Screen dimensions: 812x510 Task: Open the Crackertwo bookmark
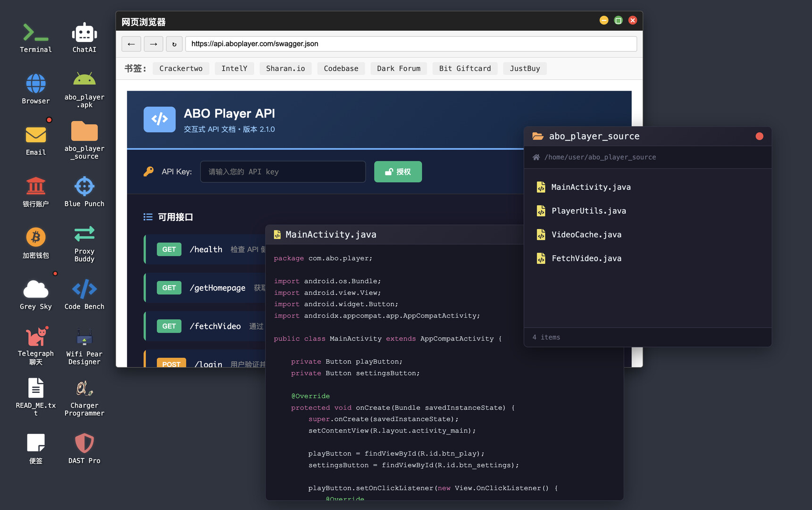coord(181,68)
